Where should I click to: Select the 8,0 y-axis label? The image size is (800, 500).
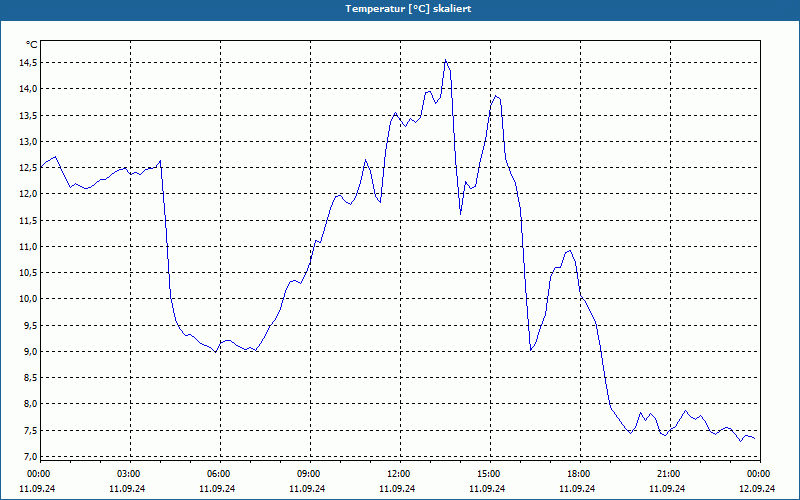(30, 404)
